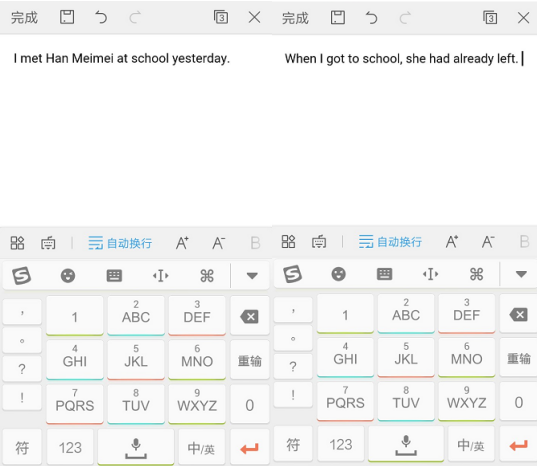
Task: Tap the voice input microphone key on right keyboard
Action: tap(406, 444)
